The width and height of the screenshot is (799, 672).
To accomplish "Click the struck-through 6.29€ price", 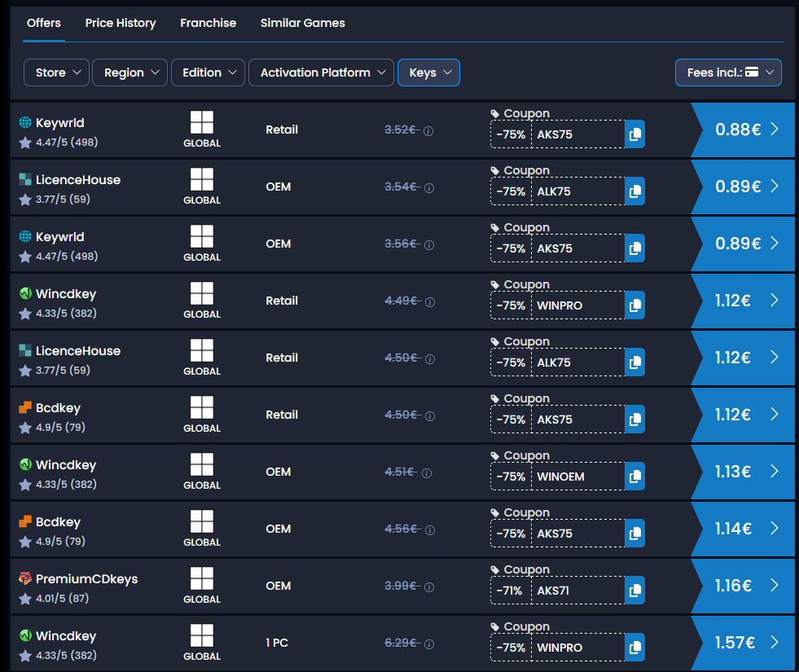I will click(x=402, y=643).
